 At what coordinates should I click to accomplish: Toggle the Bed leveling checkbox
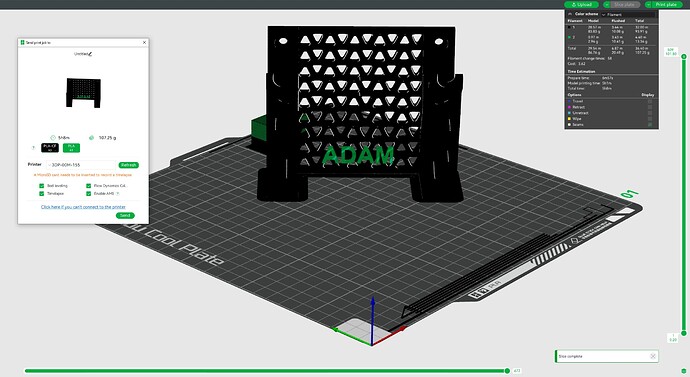[41, 186]
